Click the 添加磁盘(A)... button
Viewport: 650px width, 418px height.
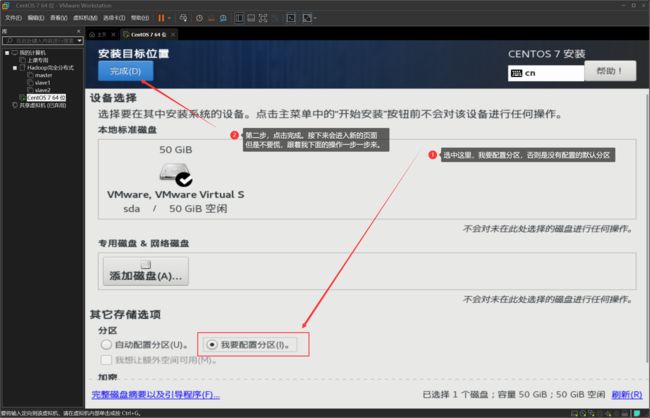[x=146, y=271]
